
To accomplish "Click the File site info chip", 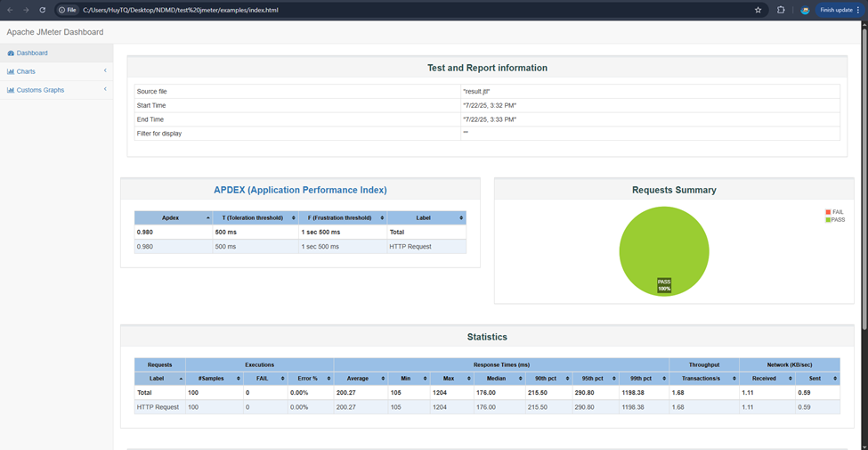I will (68, 10).
